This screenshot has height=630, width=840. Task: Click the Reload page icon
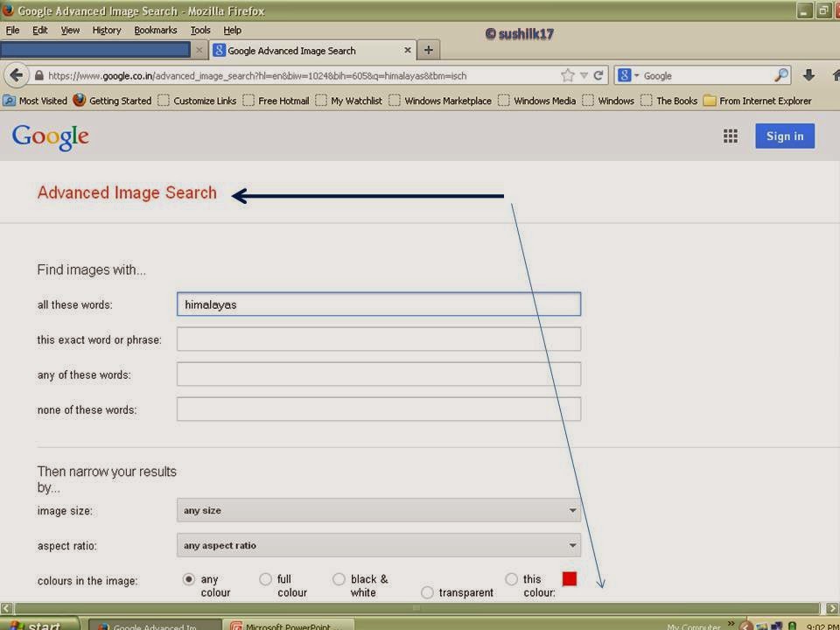pos(599,75)
